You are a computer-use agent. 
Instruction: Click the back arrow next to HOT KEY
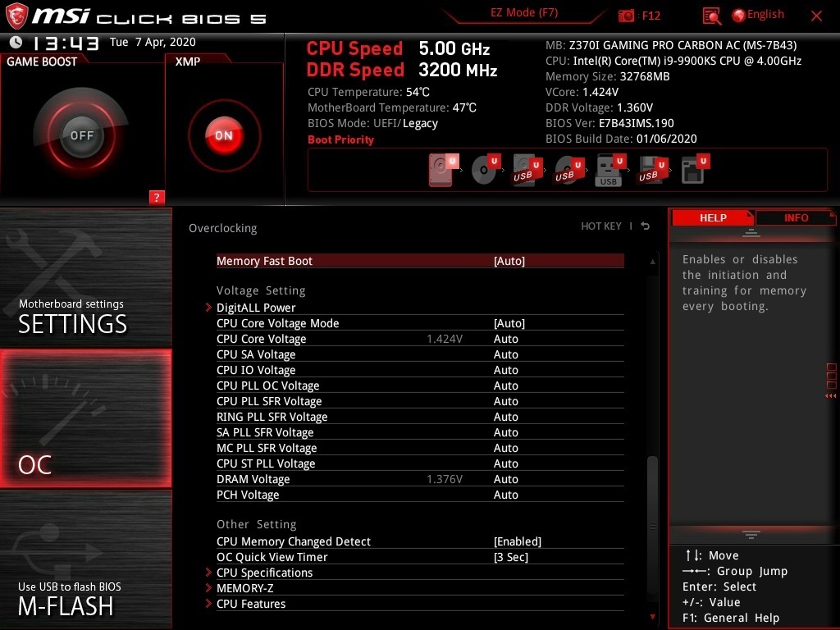pyautogui.click(x=646, y=226)
